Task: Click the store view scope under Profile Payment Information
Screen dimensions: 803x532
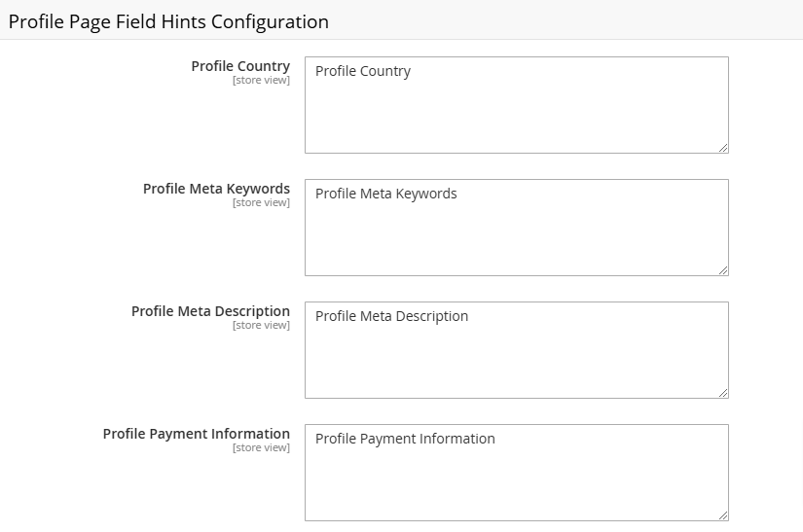Action: pos(261,448)
